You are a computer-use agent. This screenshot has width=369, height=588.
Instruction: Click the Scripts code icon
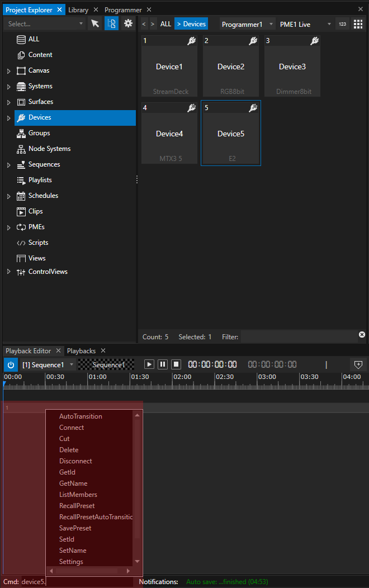21,243
